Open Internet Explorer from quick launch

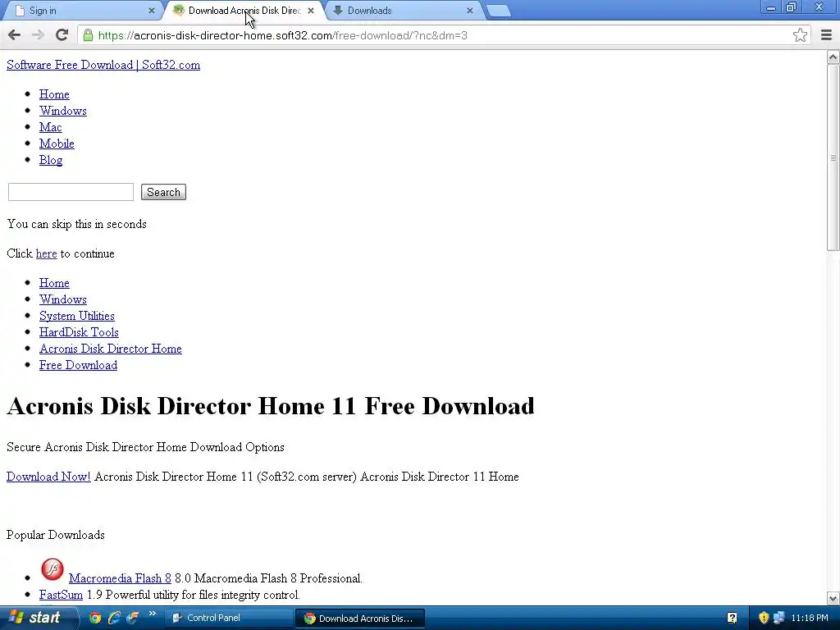tap(113, 618)
